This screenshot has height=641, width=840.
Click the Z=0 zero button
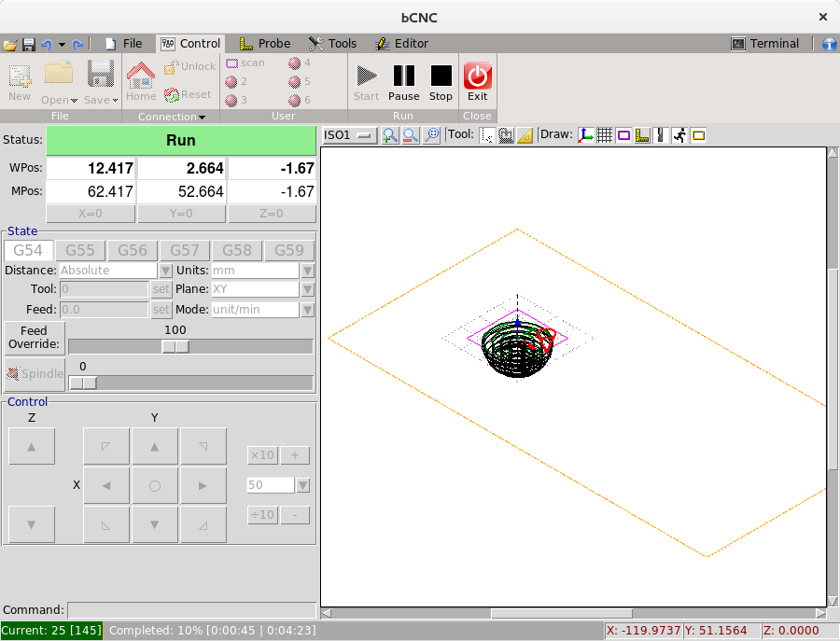(x=272, y=214)
